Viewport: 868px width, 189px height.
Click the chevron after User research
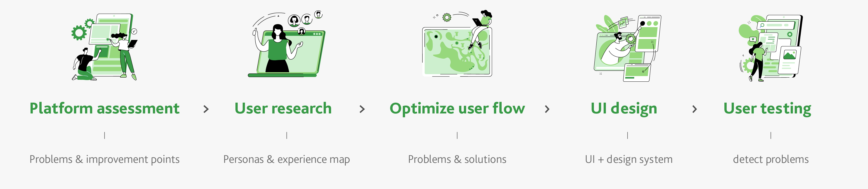pos(362,109)
